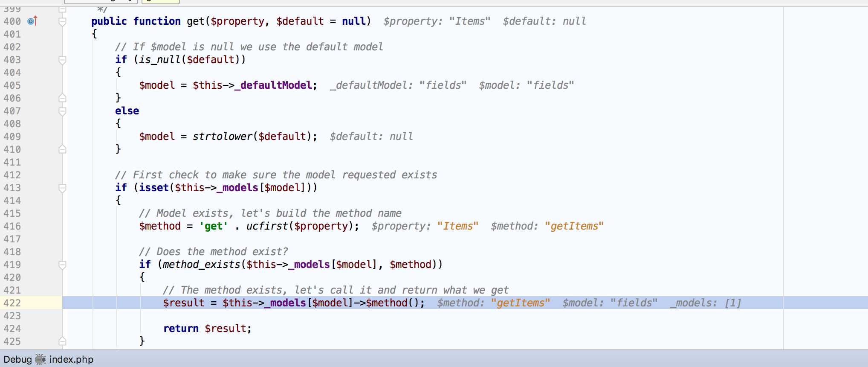Click comment 'First check to make sure the model requested exists'
The height and width of the screenshot is (367, 868).
[x=276, y=175]
